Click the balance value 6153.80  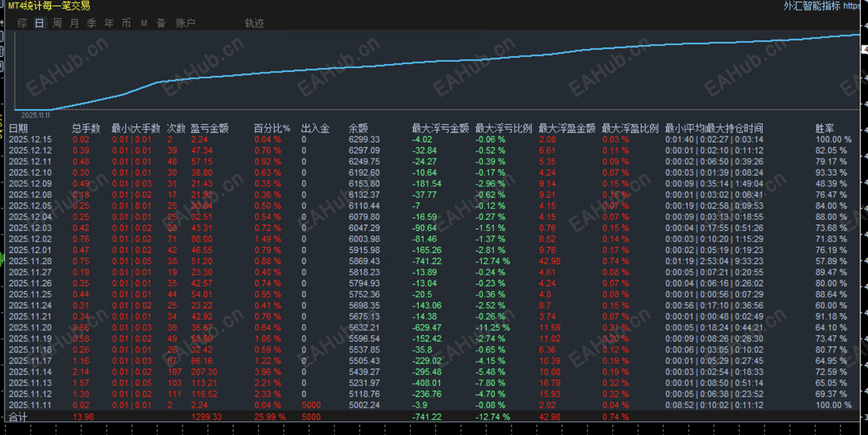(364, 184)
